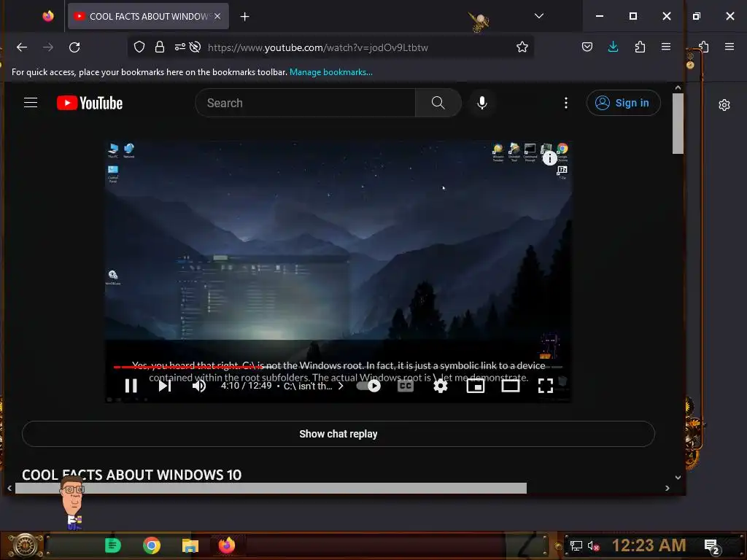
Task: Expand the list all tabs dropdown
Action: pos(539,16)
